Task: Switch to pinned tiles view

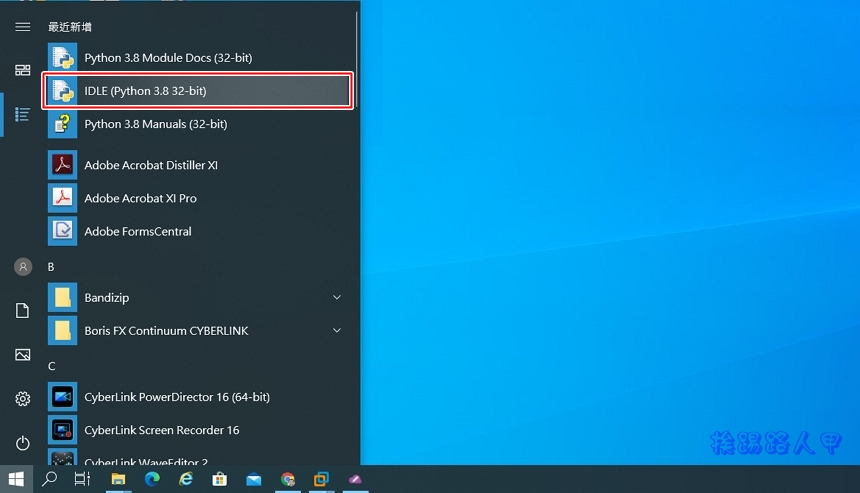Action: click(22, 70)
